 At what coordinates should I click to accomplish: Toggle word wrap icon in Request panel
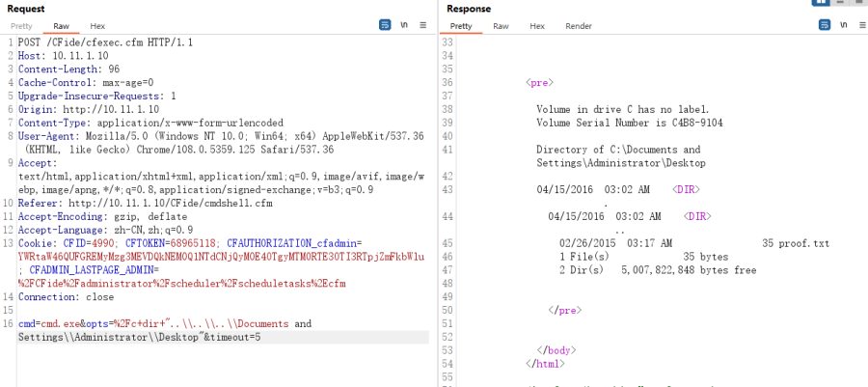pos(385,25)
